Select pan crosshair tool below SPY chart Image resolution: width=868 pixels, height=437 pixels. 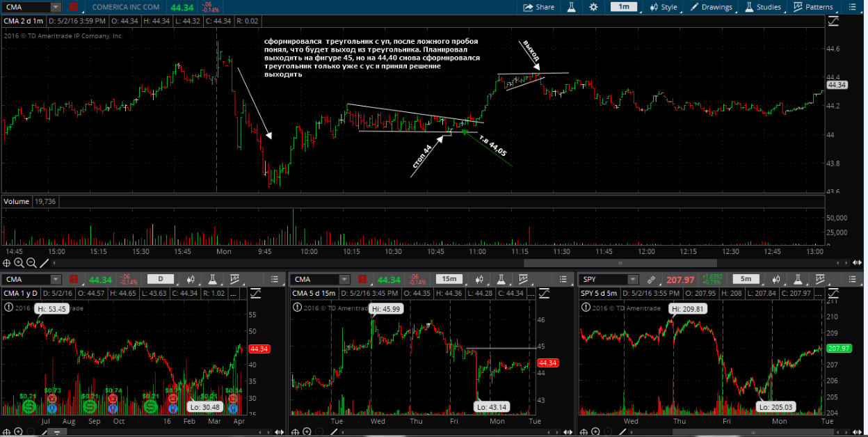(x=582, y=431)
